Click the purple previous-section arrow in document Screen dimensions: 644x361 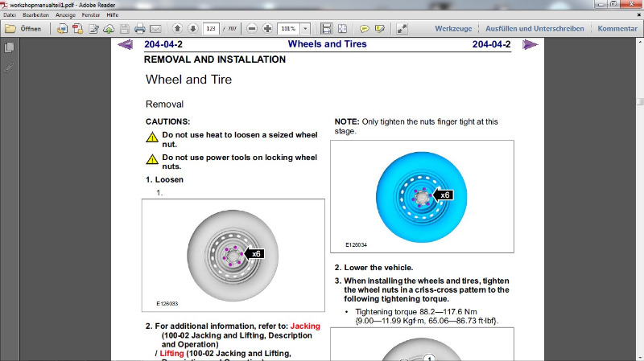click(126, 44)
